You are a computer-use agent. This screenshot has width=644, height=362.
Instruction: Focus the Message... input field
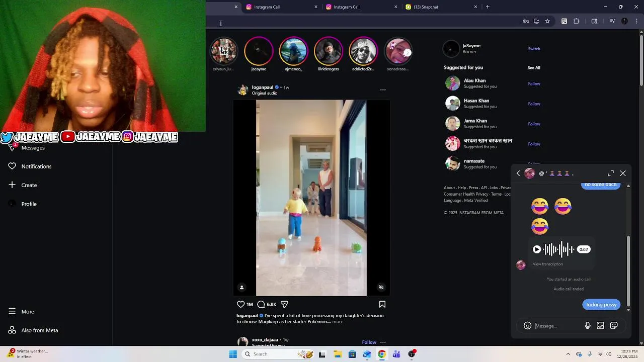click(x=557, y=326)
